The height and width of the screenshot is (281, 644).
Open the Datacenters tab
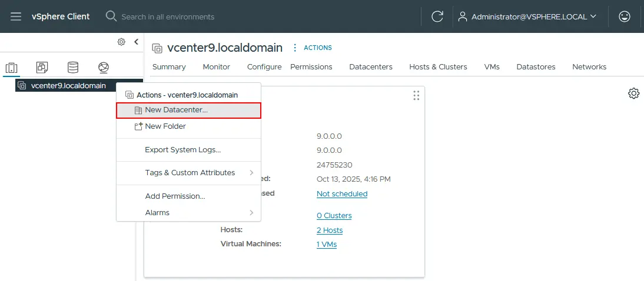371,67
